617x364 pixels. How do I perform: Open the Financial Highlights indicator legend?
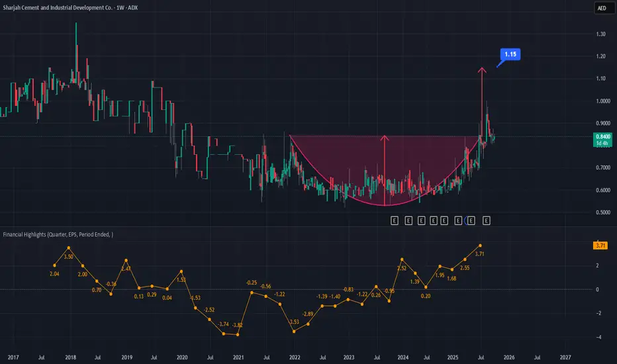(x=58, y=234)
